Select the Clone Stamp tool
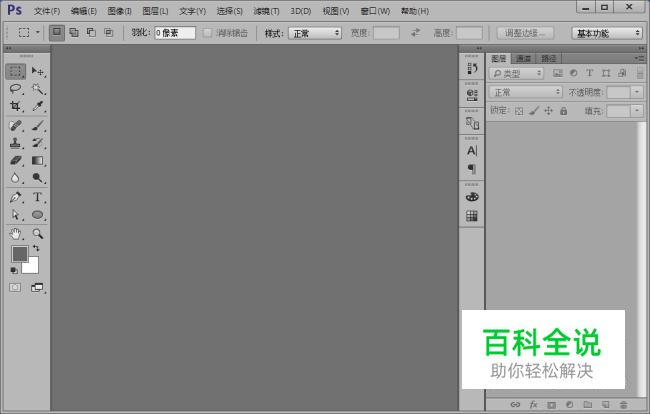This screenshot has height=414, width=650. (15, 143)
